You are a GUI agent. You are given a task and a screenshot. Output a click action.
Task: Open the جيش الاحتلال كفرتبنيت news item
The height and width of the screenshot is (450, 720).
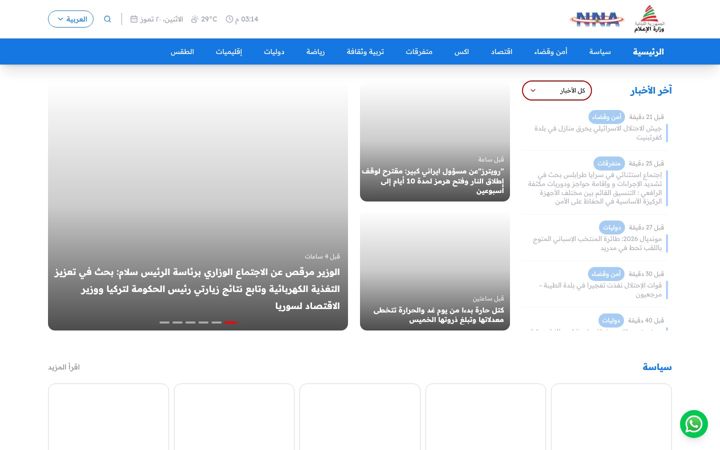click(597, 133)
